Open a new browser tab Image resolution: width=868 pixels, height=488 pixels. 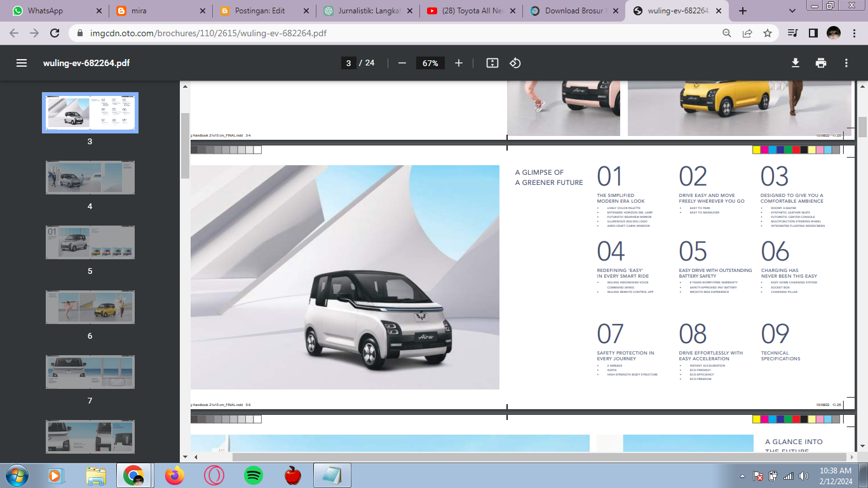click(743, 11)
